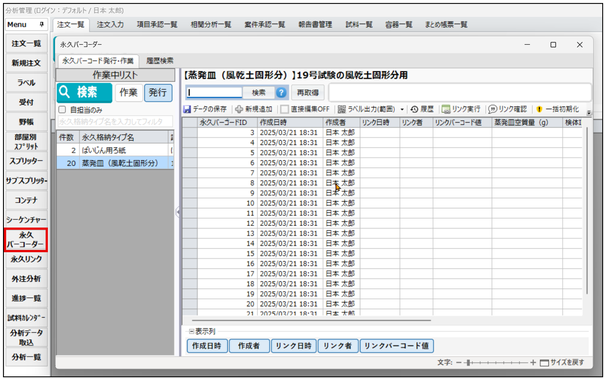
Task: Open コンテナ in the side menu
Action: click(x=26, y=200)
